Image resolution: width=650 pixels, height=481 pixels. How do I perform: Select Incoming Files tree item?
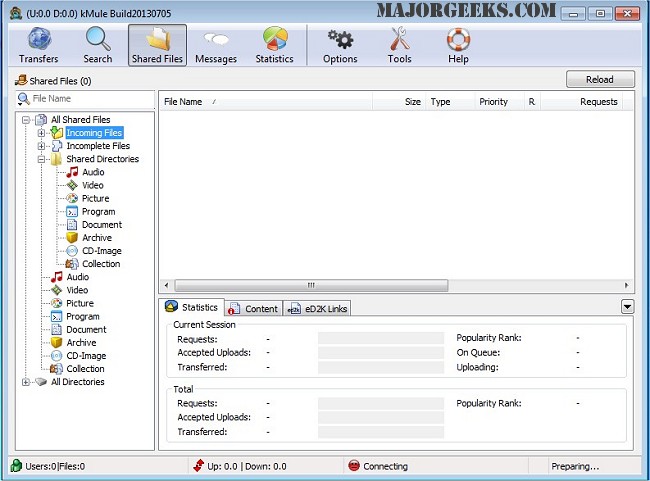tap(94, 133)
